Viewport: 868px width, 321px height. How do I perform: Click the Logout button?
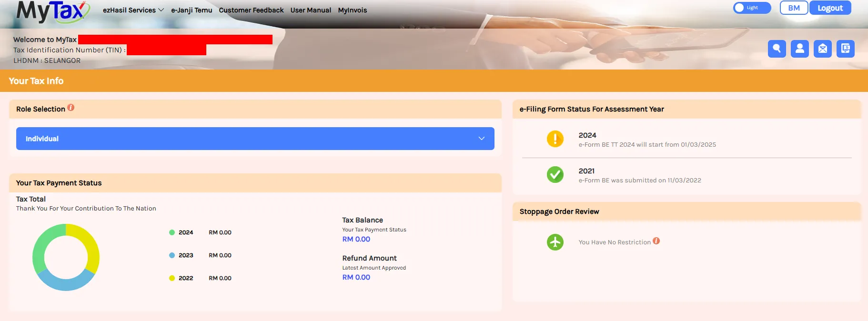tap(830, 8)
